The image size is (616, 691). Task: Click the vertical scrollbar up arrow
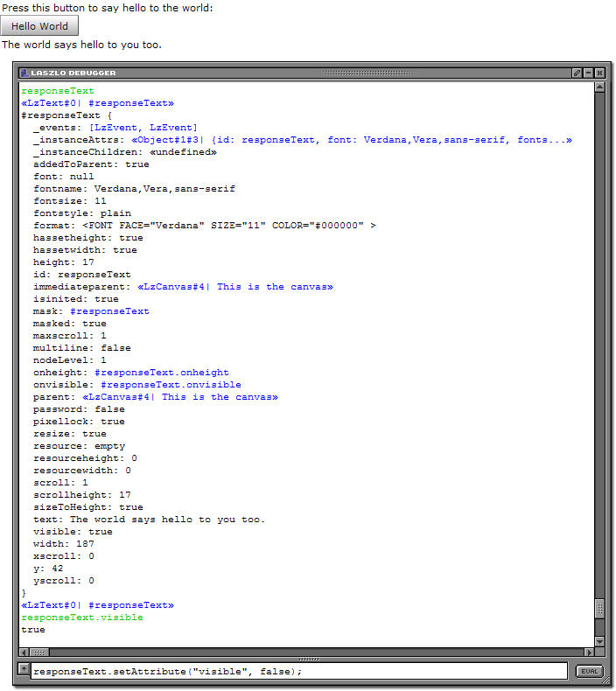(599, 87)
